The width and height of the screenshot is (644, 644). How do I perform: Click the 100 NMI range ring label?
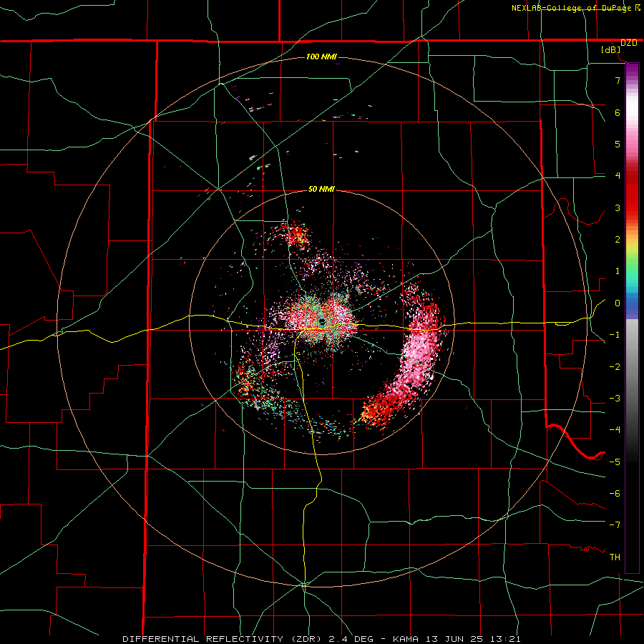(x=321, y=57)
